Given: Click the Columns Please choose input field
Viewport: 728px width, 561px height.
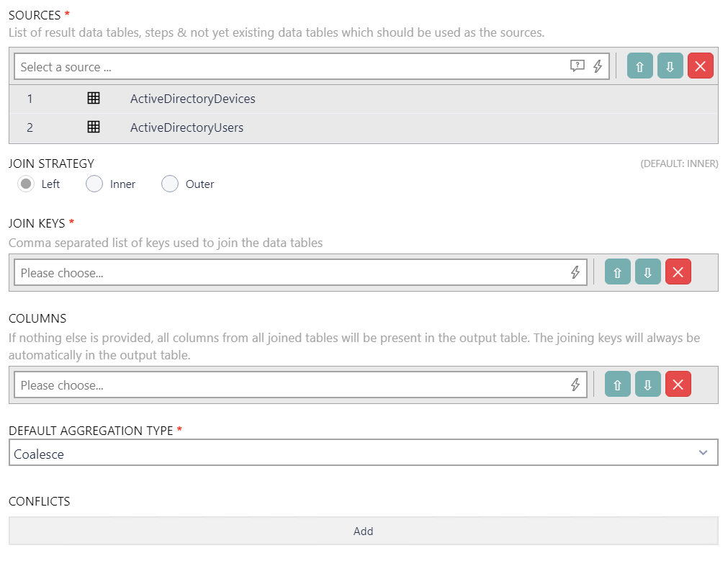Looking at the screenshot, I should tap(288, 385).
